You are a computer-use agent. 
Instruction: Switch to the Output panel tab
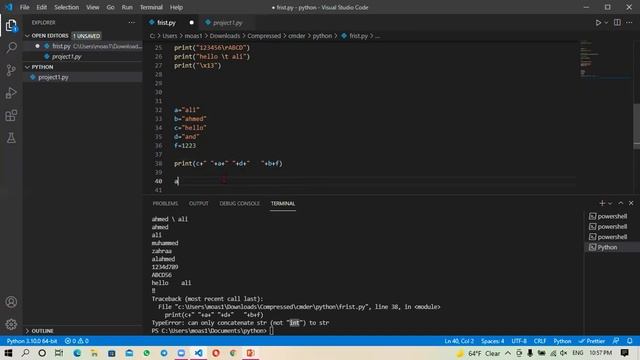[199, 203]
